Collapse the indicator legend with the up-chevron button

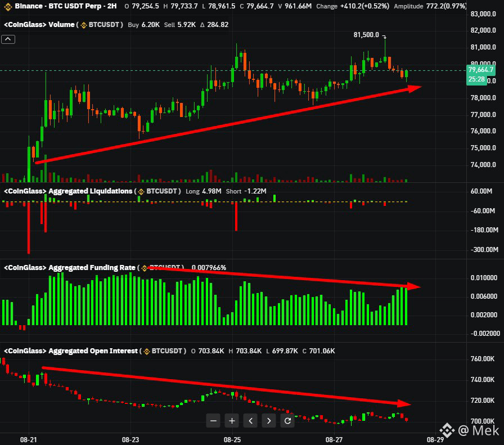click(8, 39)
